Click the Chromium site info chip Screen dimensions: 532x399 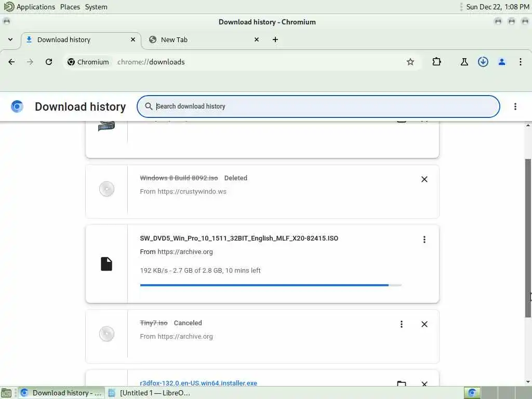click(88, 62)
